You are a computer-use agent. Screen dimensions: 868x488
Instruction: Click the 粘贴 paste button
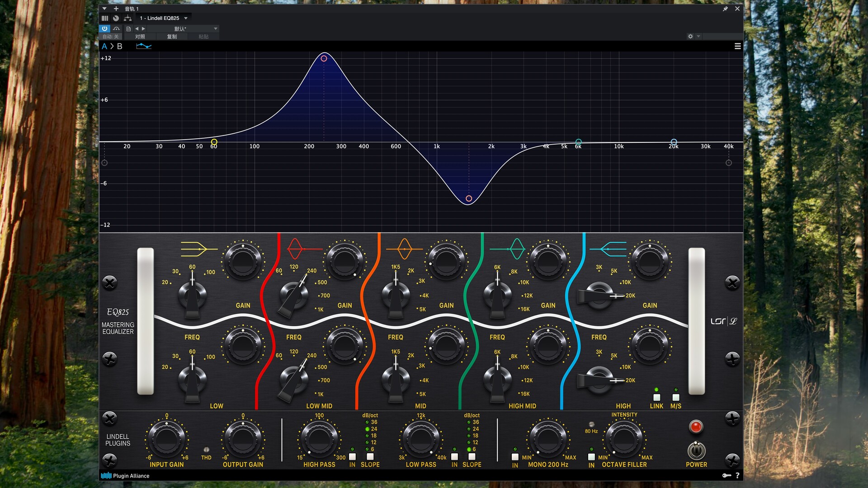tap(203, 37)
